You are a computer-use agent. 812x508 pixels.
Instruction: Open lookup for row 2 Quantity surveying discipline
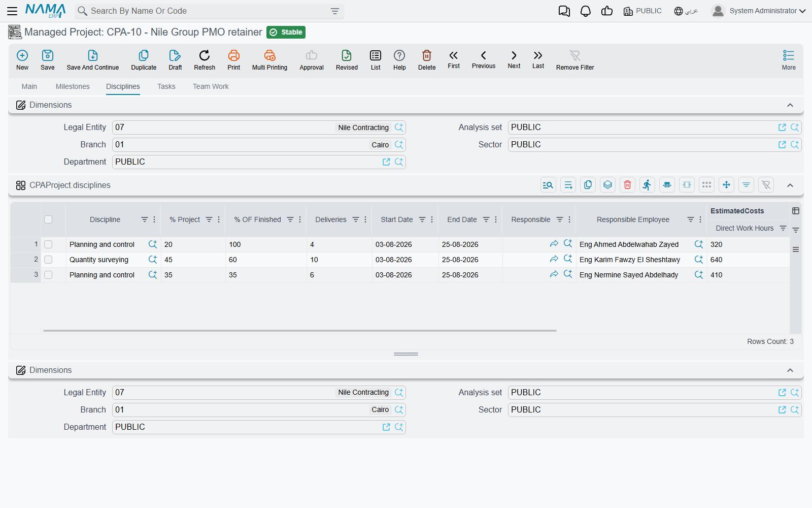coord(152,260)
